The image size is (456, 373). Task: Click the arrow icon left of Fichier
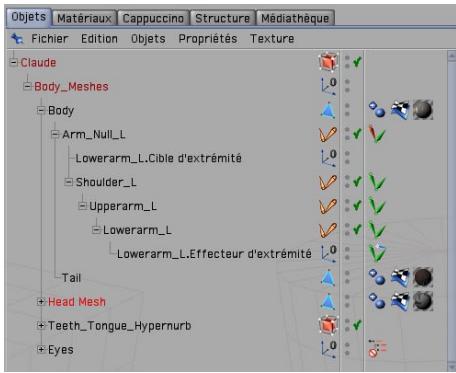tap(17, 39)
